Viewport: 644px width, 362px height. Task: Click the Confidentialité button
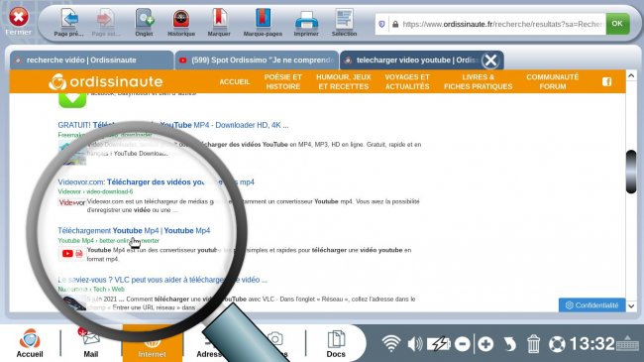tap(591, 305)
